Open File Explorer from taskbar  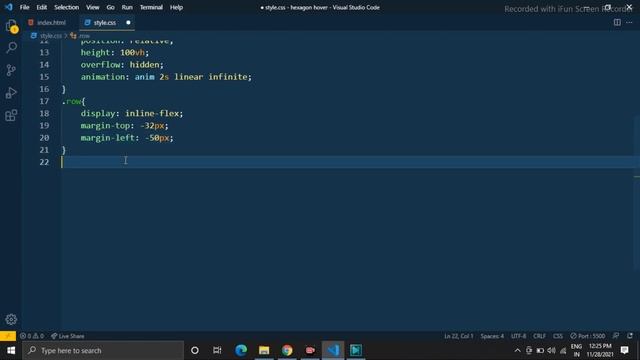(x=264, y=350)
